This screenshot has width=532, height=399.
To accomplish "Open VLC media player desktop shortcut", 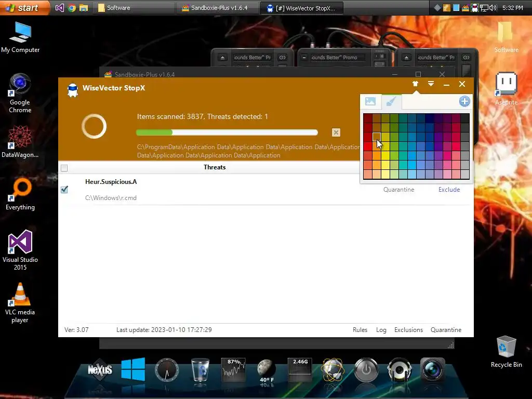I will tap(20, 303).
